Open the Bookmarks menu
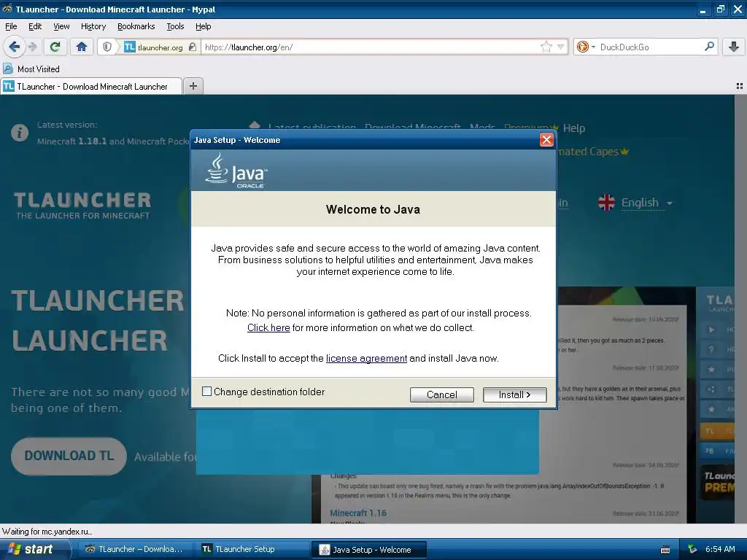Viewport: 747px width, 560px height. coord(136,26)
